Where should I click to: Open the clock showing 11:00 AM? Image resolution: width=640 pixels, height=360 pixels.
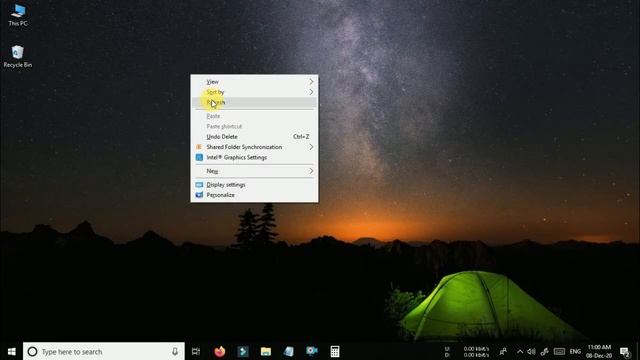click(x=599, y=351)
